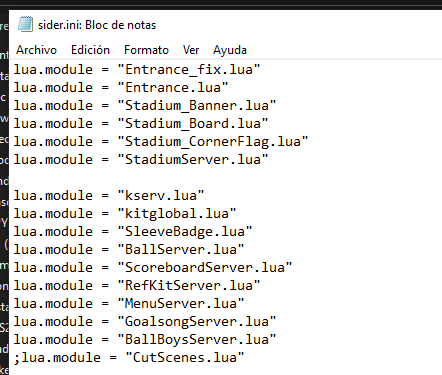
Task: Place cursor on "ScoreboardServer.lua" line
Action: [x=153, y=268]
